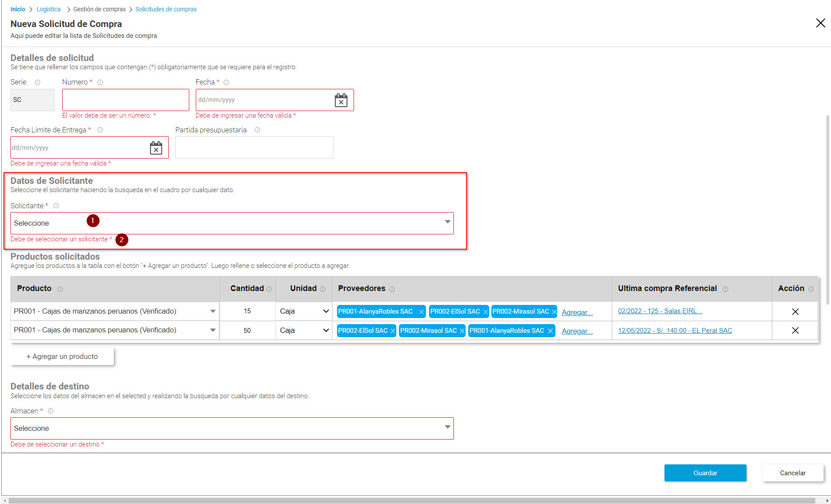Open the calendar for Fecha Limite de Entrega
The width and height of the screenshot is (831, 504).
pyautogui.click(x=157, y=148)
